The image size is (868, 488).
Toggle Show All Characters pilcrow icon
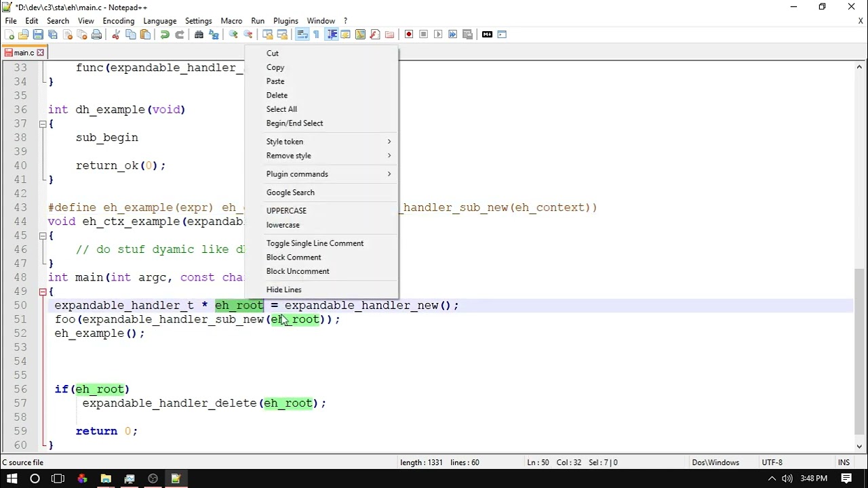[316, 35]
